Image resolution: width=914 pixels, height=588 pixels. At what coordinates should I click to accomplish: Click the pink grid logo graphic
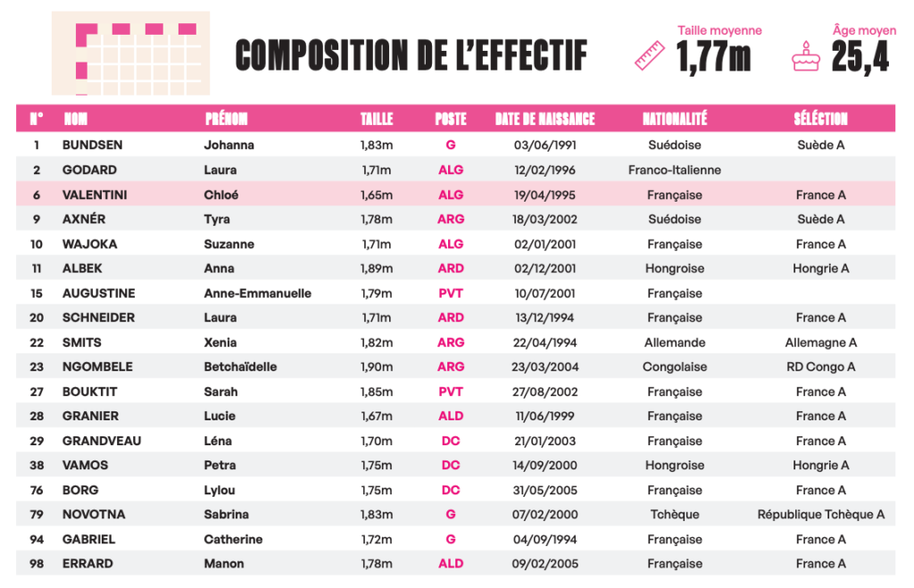[130, 53]
